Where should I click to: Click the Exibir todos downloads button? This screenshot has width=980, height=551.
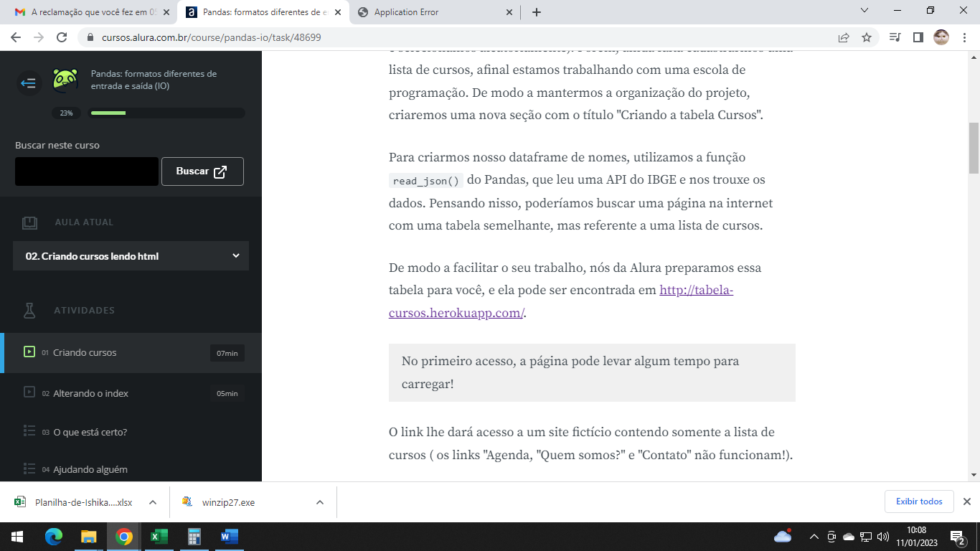coord(919,501)
